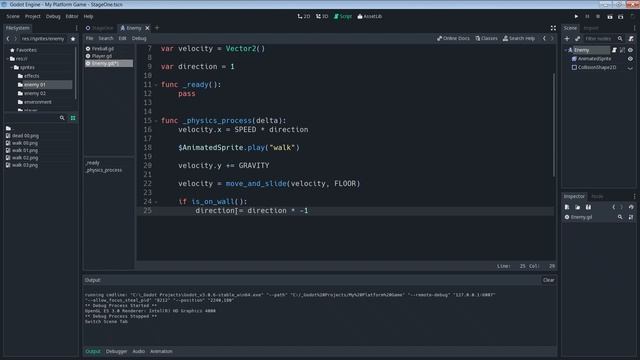This screenshot has width=640, height=360.
Task: Go to next script edit location
Action: [552, 38]
